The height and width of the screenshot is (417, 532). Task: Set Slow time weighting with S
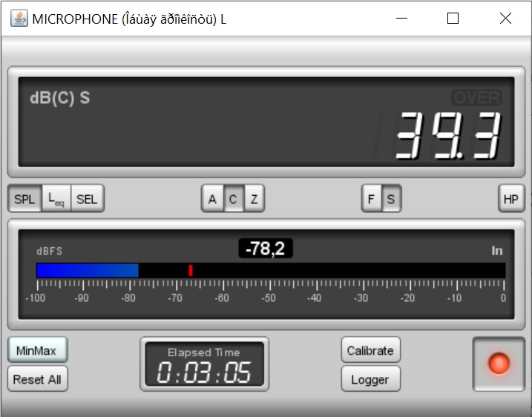tap(390, 199)
